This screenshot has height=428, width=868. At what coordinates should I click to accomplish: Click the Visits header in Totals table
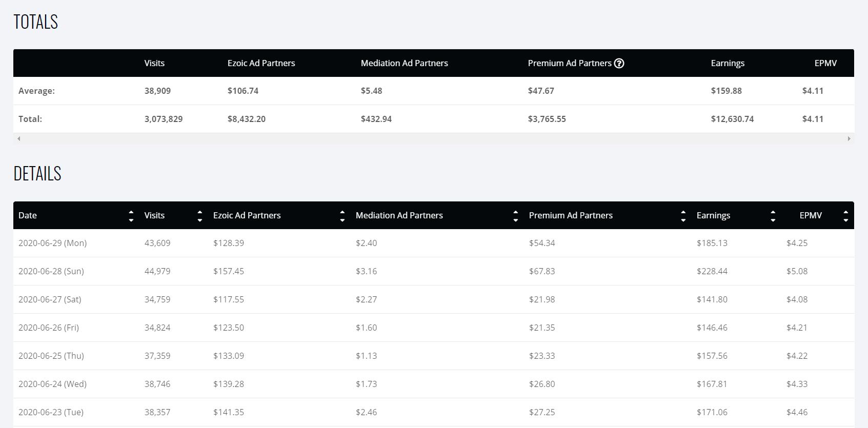click(x=154, y=64)
